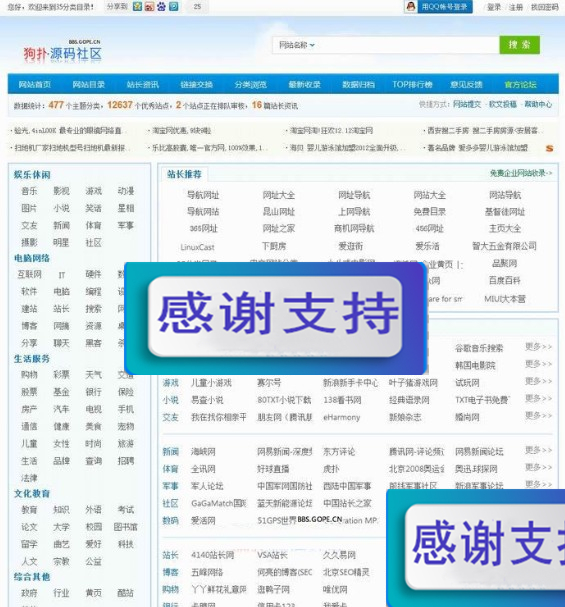
Task: Click the QQ penguin login icon
Action: click(x=411, y=6)
